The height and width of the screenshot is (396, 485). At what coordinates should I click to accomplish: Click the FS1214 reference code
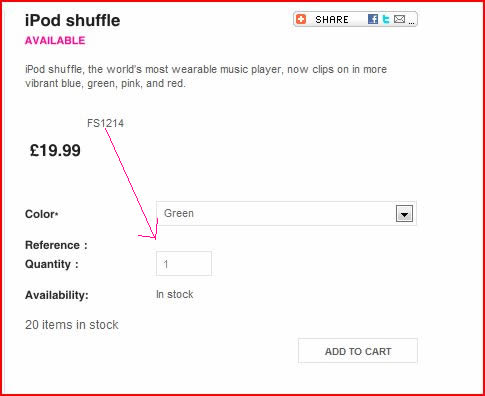105,123
